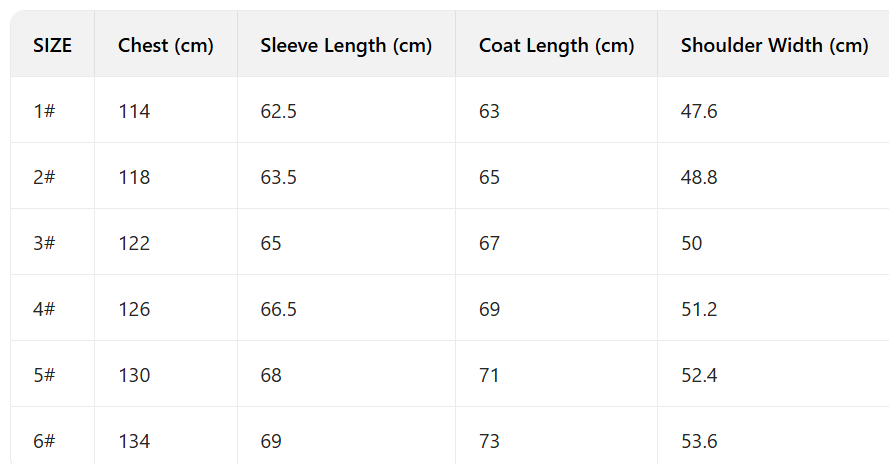This screenshot has height=464, width=889.
Task: Click sleeve length value 62.5
Action: click(x=278, y=111)
